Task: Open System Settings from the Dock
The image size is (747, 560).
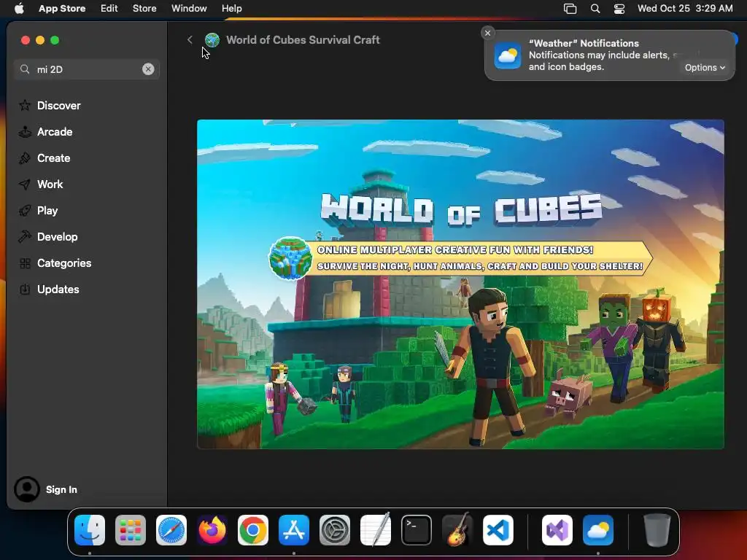Action: [x=334, y=530]
